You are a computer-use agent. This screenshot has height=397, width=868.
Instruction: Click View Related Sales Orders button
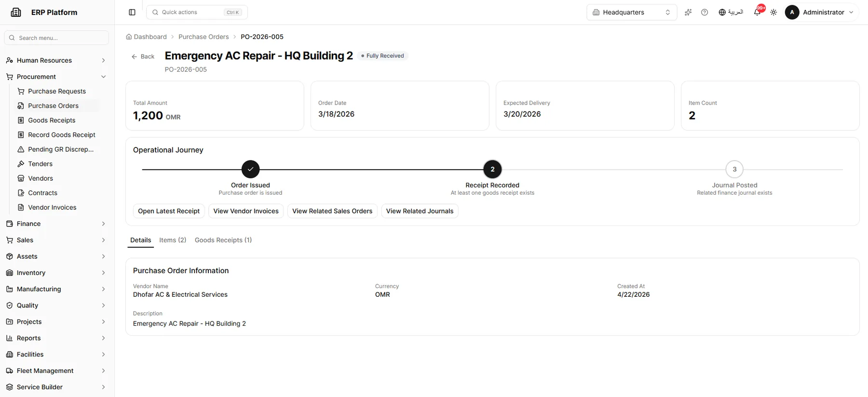tap(332, 211)
